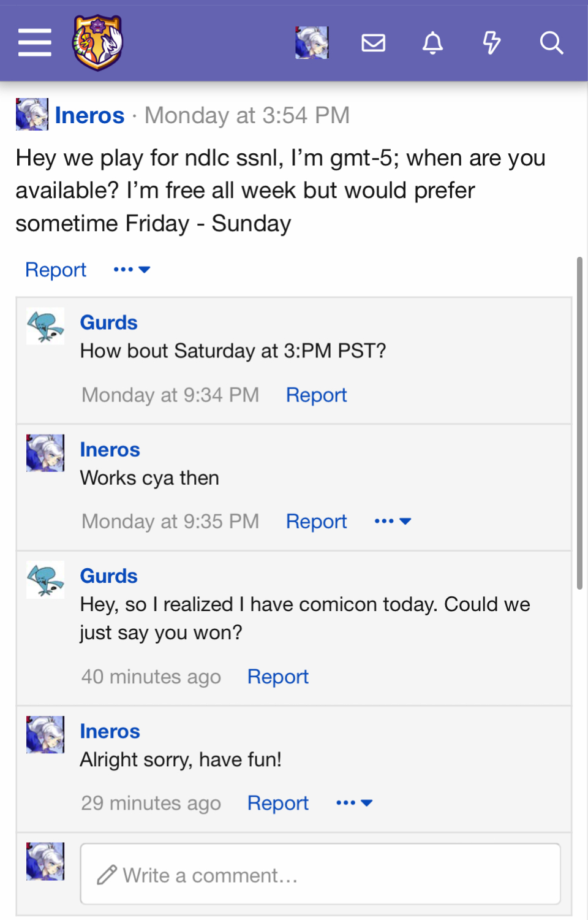Report Gurds' 'How bout Saturday' comment
The image size is (588, 920).
(316, 395)
